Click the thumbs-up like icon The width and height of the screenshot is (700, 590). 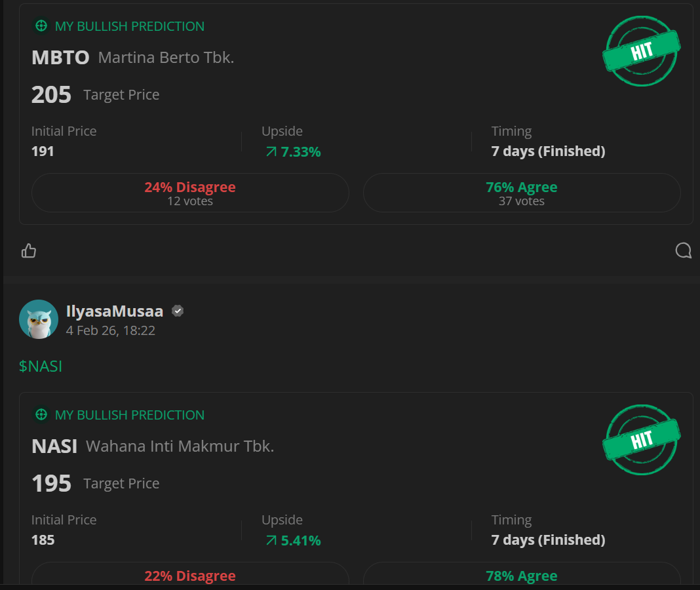click(29, 250)
